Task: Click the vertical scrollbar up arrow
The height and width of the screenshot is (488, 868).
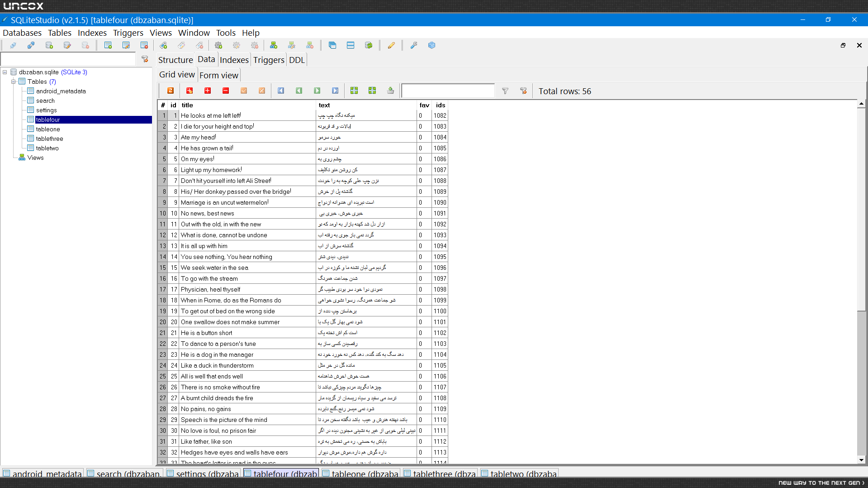Action: tap(861, 104)
